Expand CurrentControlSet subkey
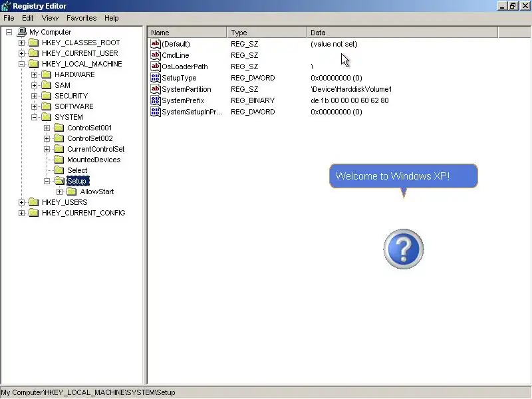The image size is (532, 399). point(47,149)
